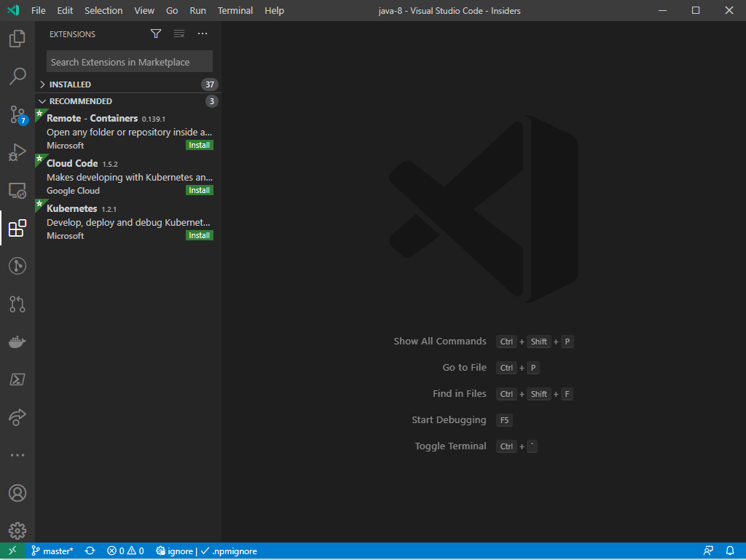Install the Kubernetes extension

click(199, 235)
